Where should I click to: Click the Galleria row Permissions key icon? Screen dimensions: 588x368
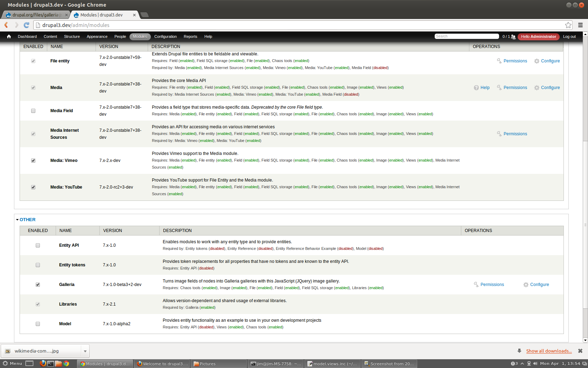tap(476, 285)
